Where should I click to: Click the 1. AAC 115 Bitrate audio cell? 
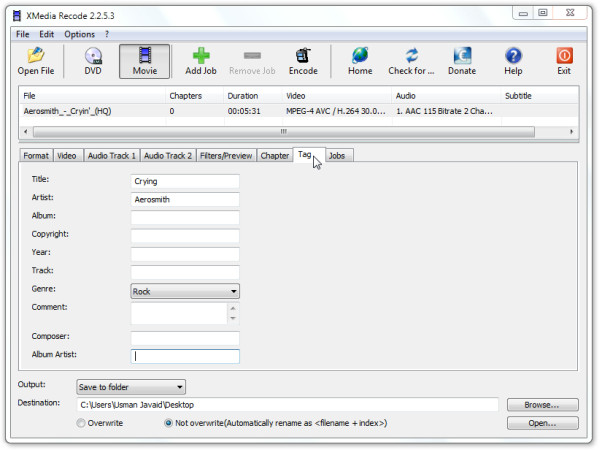[x=444, y=111]
